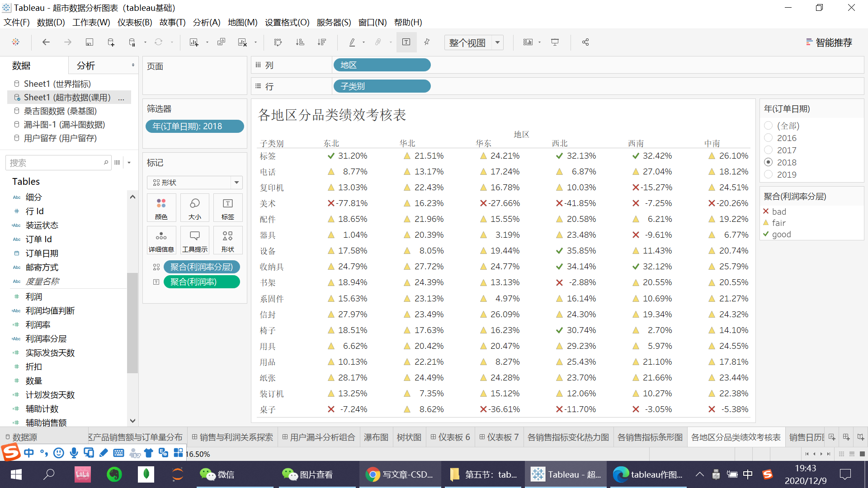Click the undo arrow button
The height and width of the screenshot is (488, 868).
pyautogui.click(x=46, y=42)
